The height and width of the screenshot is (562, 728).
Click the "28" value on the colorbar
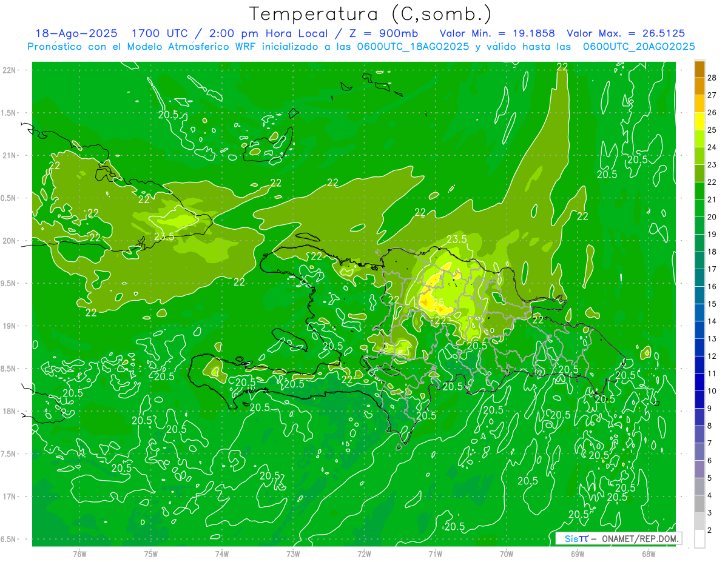coord(713,77)
